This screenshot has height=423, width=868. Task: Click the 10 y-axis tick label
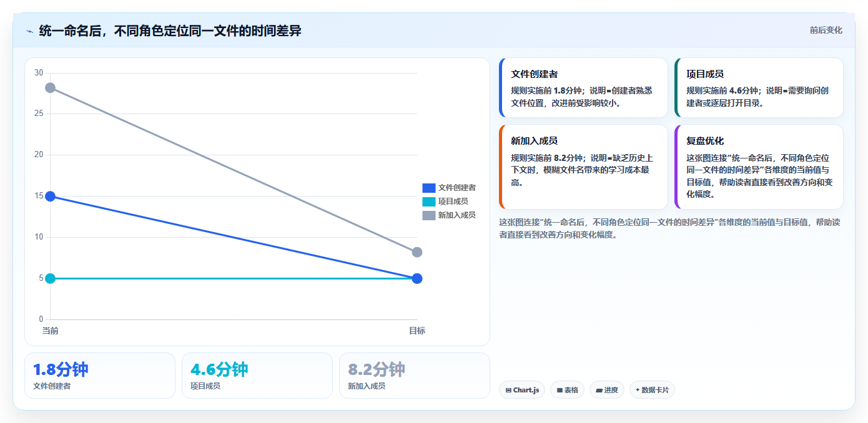39,237
